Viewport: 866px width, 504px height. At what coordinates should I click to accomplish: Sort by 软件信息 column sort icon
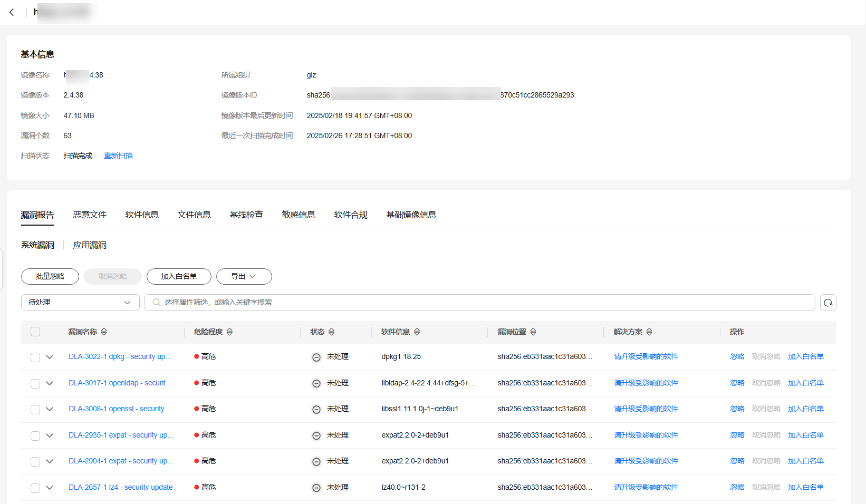click(x=417, y=332)
